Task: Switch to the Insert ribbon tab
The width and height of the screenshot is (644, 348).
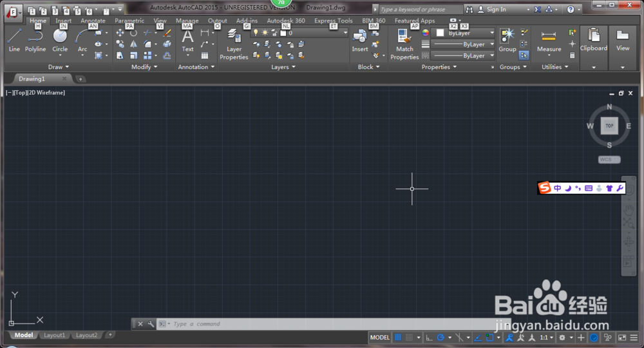Action: tap(63, 21)
